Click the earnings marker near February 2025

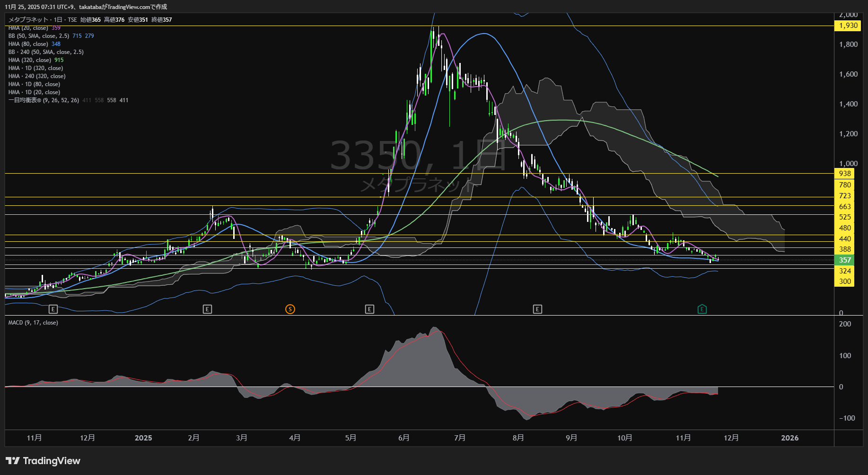pos(207,309)
